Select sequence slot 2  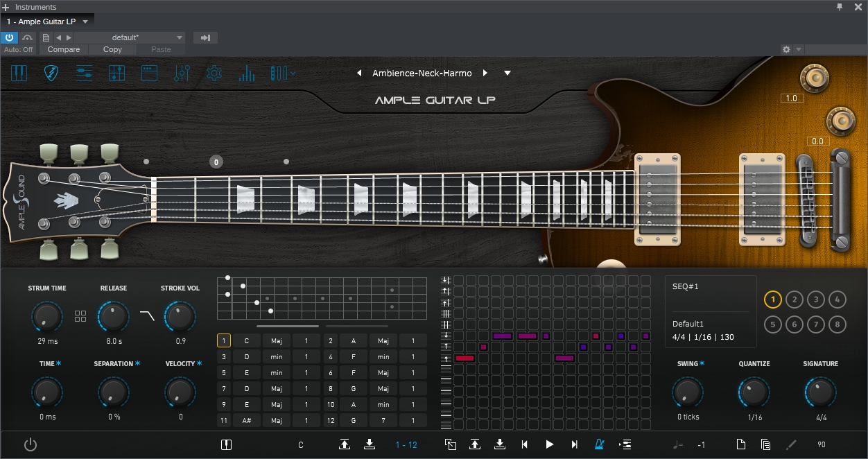[795, 300]
